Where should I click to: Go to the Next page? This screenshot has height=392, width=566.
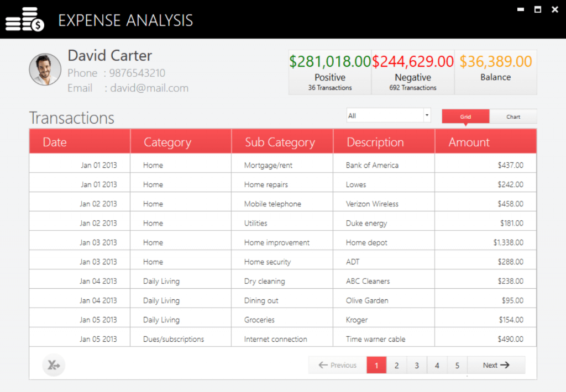pos(496,365)
